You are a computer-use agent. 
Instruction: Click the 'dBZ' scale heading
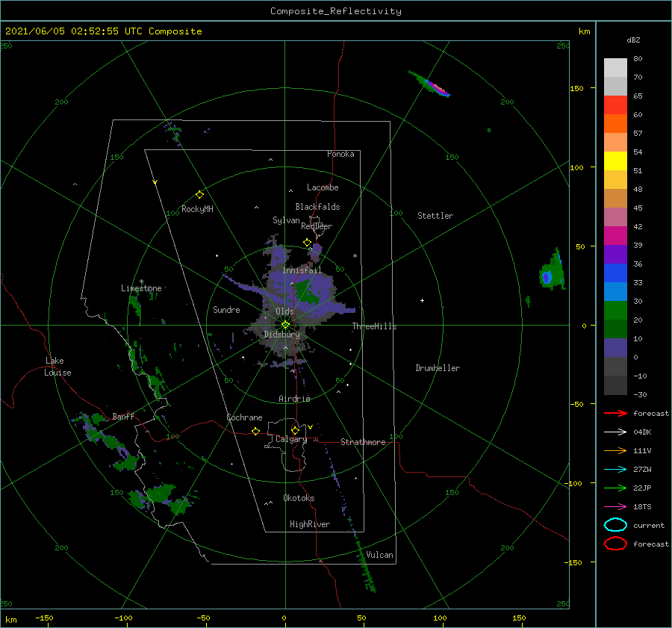click(633, 40)
